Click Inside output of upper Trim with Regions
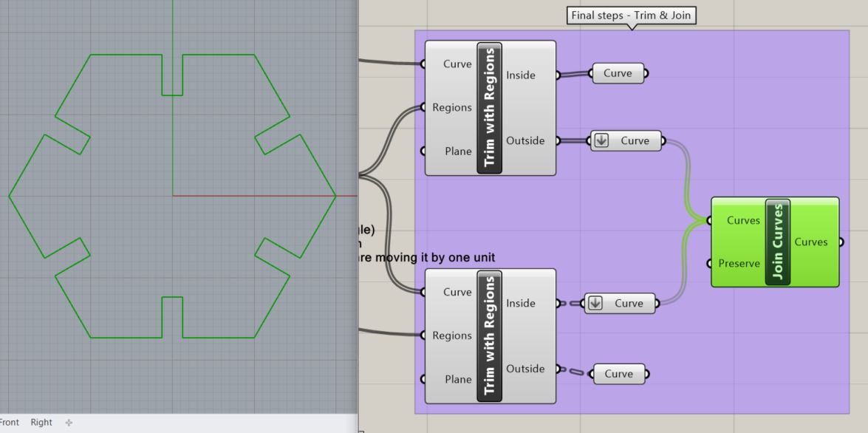 [521, 75]
